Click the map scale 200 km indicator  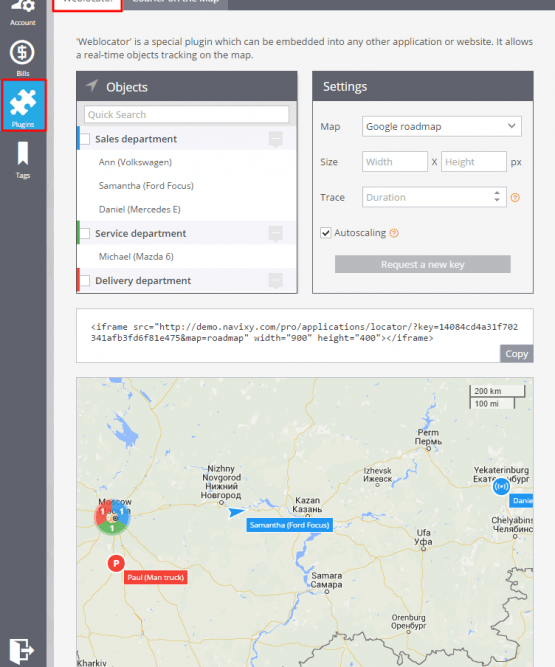(x=497, y=391)
